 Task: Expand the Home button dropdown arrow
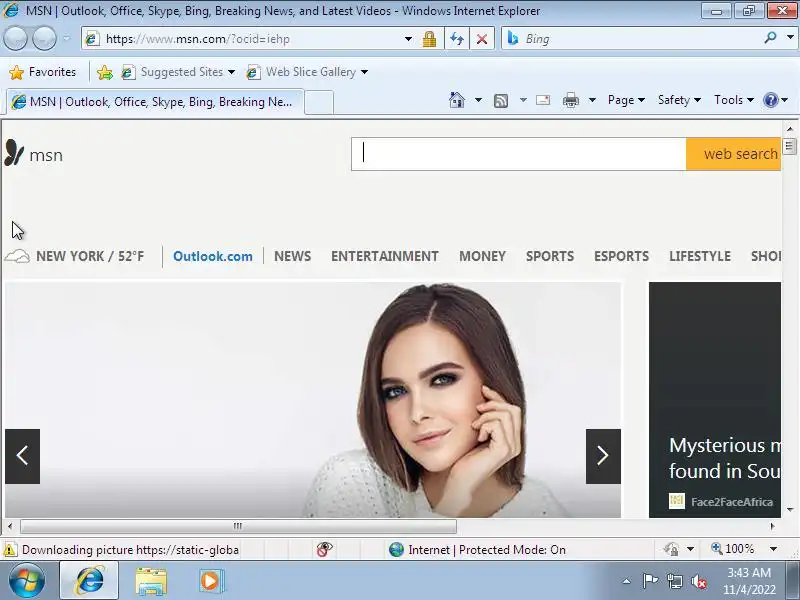[x=478, y=100]
